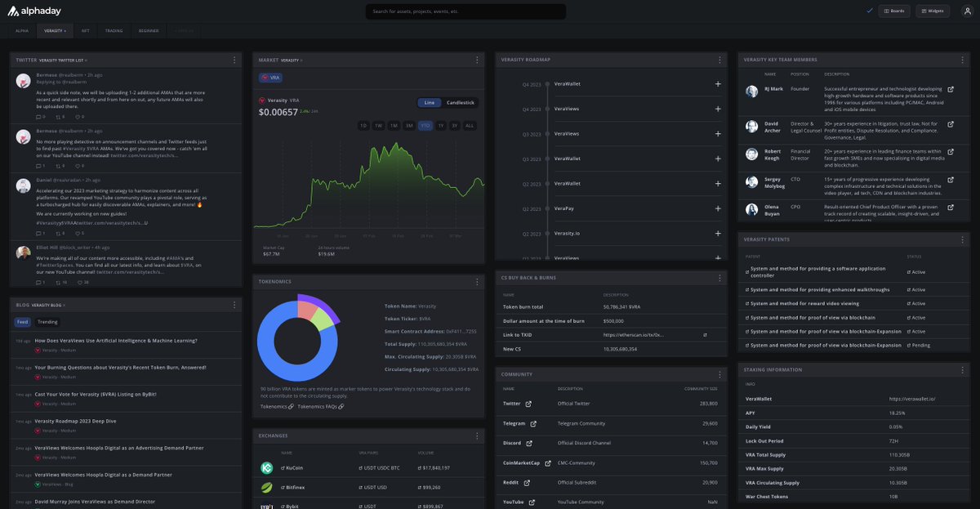980x509 pixels.
Task: Switch to the Verasity board tab
Action: tap(55, 31)
